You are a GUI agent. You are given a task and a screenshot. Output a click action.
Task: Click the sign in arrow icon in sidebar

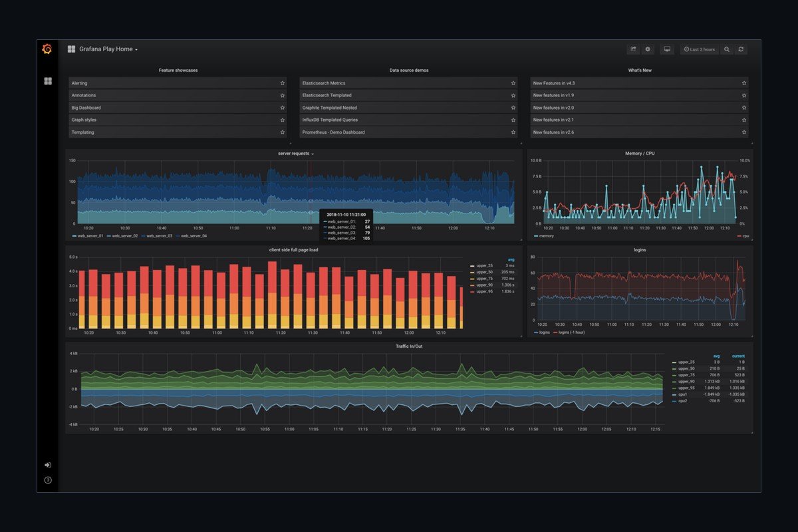coord(48,465)
